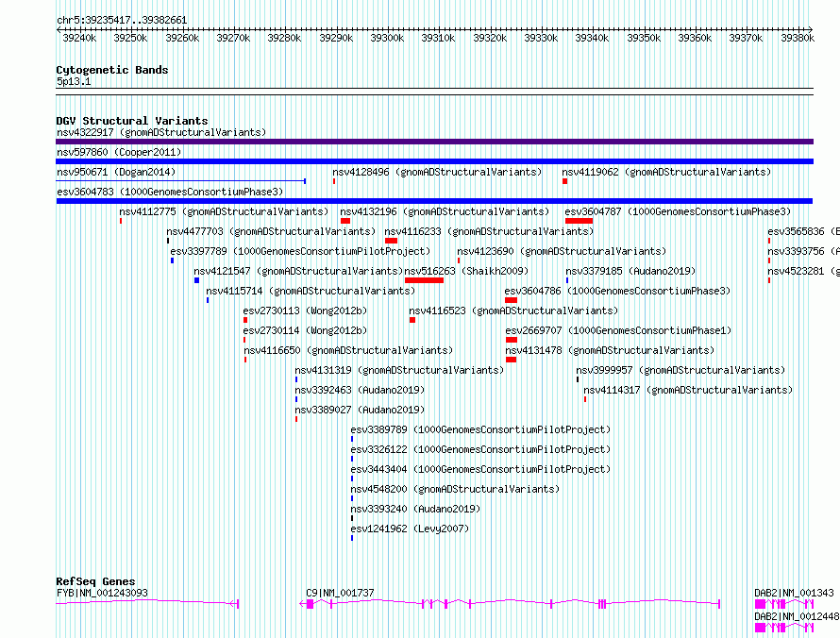Select nsv3389027 (Audano2019) label
This screenshot has height=638, width=840.
coord(360,410)
